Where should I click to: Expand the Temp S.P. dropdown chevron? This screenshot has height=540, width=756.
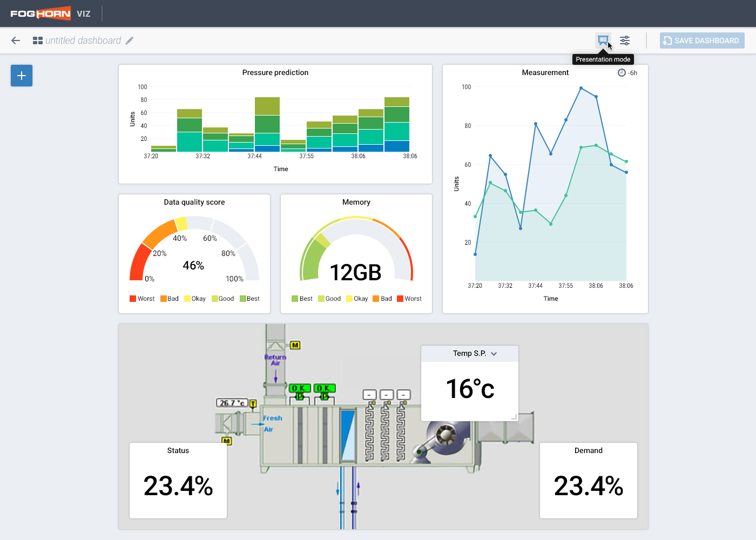pos(494,354)
